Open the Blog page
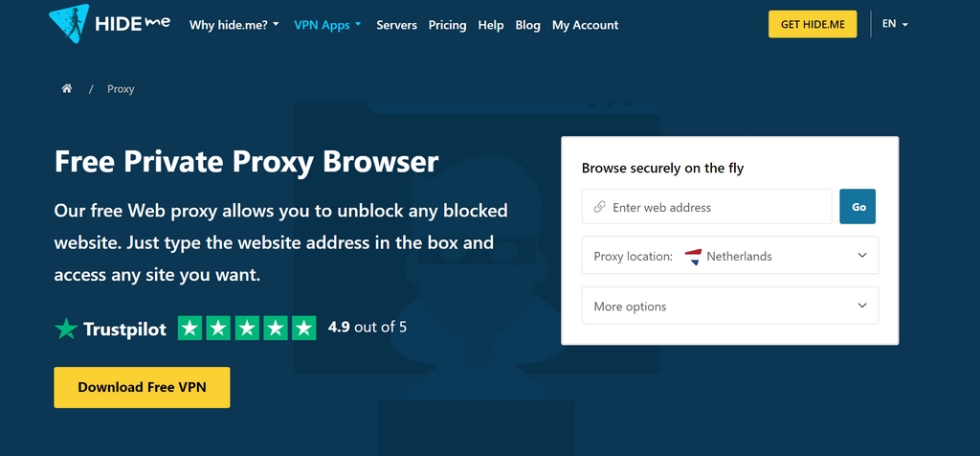Viewport: 980px width, 456px height. click(x=528, y=25)
